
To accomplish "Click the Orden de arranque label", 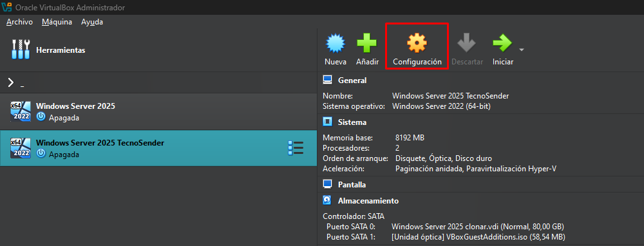I will 355,158.
